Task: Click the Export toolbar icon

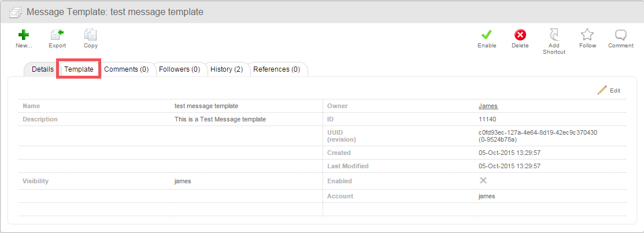Action: click(57, 35)
